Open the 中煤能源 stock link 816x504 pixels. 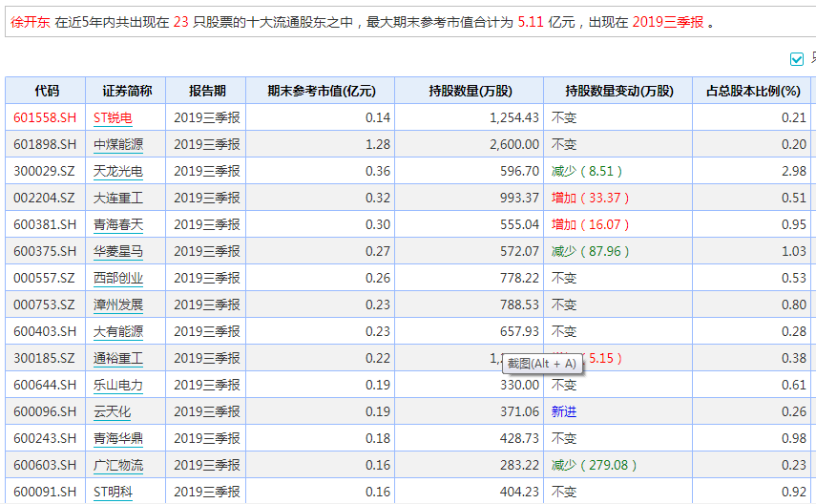[118, 144]
